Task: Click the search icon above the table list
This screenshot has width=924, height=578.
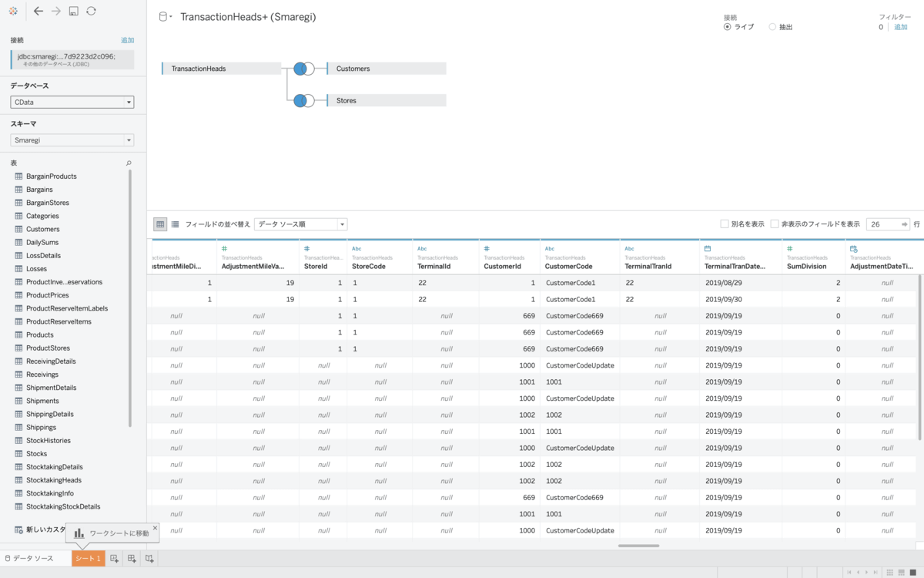Action: [129, 163]
